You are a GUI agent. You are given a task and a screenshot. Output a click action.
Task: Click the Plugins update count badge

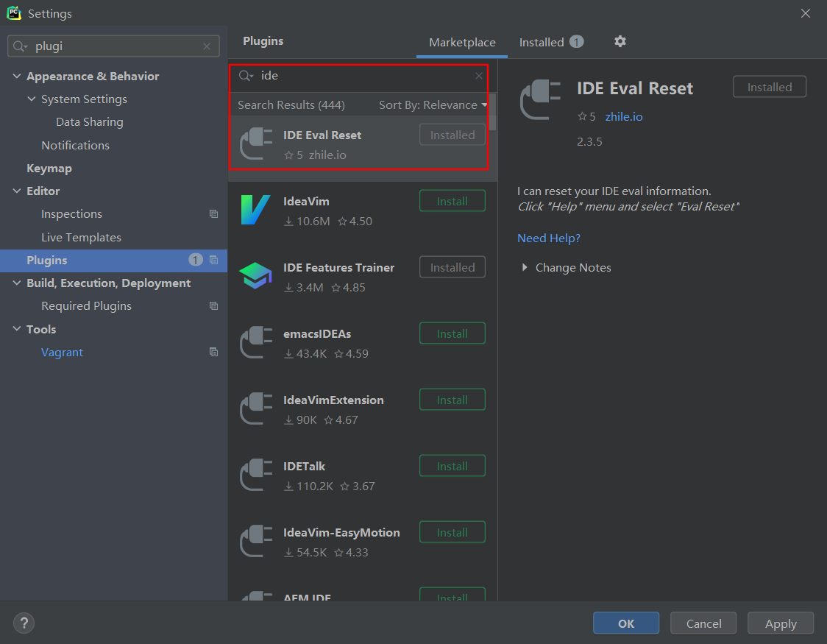click(x=196, y=260)
